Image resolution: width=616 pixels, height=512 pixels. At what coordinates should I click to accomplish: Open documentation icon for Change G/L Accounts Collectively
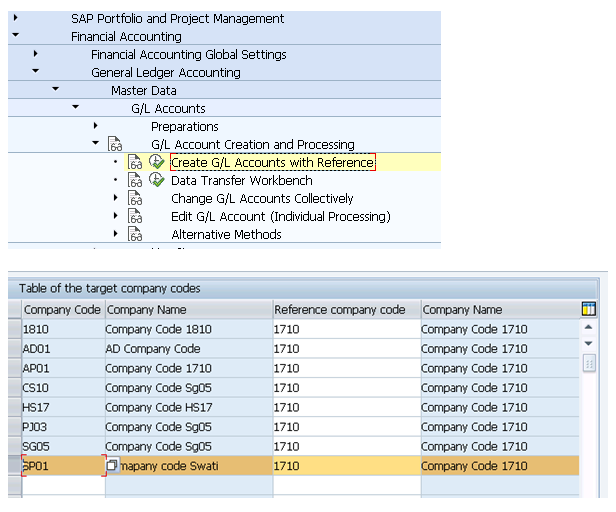135,198
